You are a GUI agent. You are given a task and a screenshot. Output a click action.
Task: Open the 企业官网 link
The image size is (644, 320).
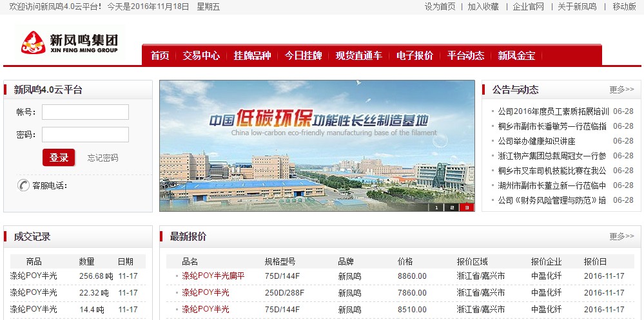tap(528, 6)
